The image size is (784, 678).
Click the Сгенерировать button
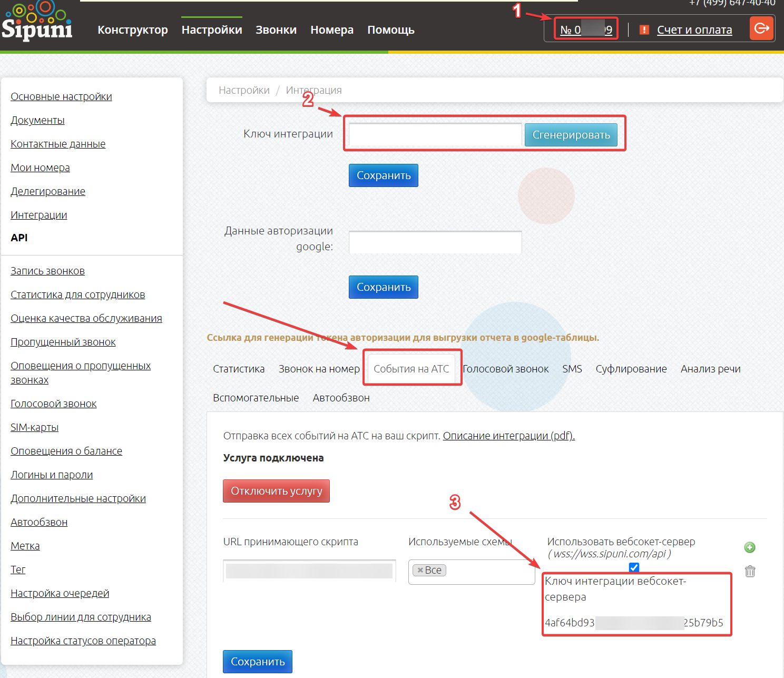(x=571, y=135)
